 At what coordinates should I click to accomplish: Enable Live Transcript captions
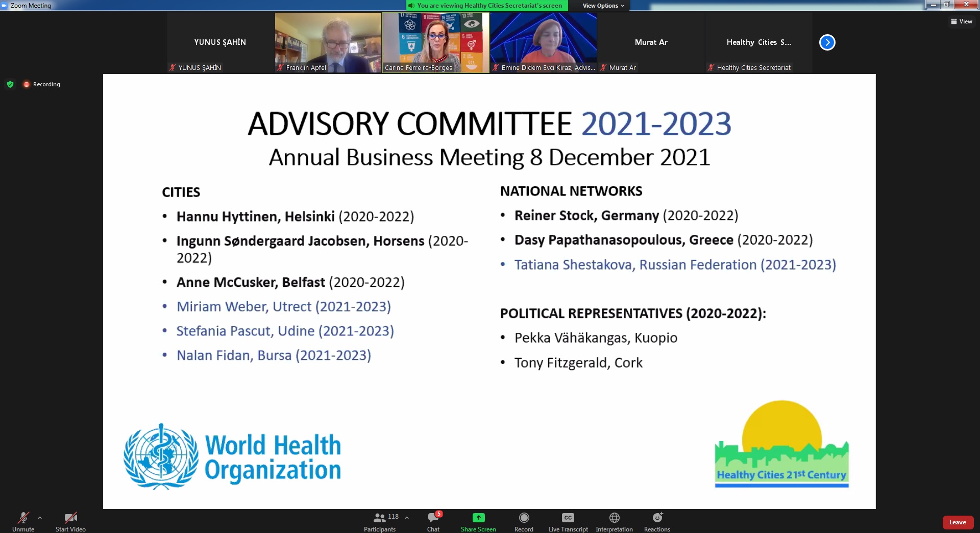[568, 521]
